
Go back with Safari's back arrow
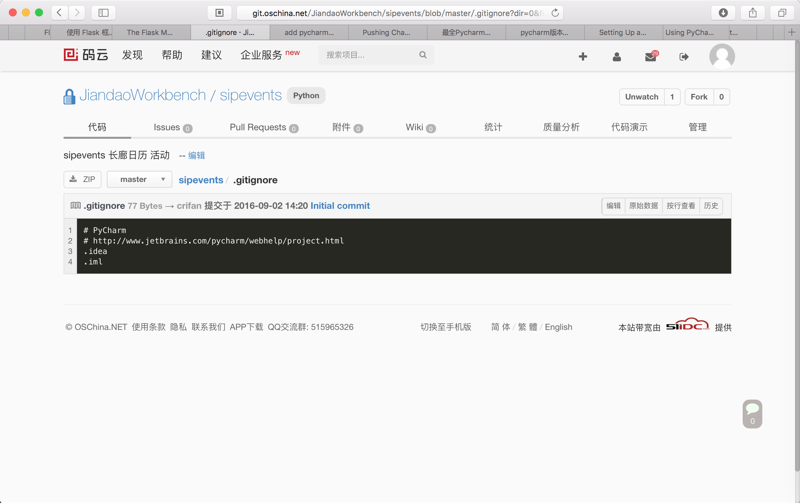pyautogui.click(x=60, y=12)
